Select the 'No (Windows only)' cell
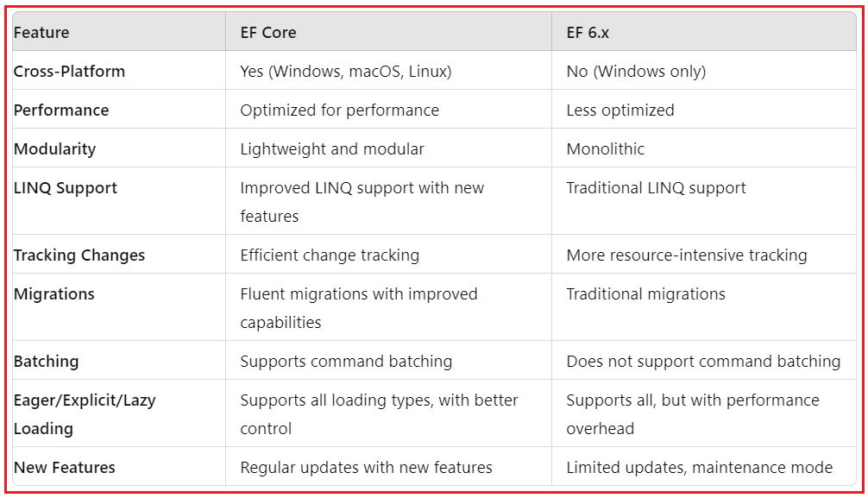The height and width of the screenshot is (498, 868). (x=636, y=72)
